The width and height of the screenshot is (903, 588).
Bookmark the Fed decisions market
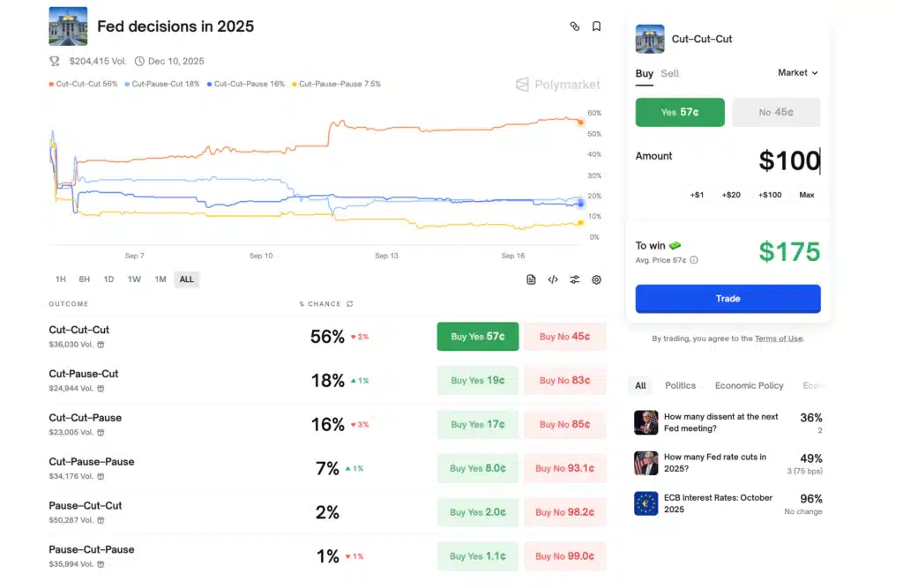tap(597, 26)
